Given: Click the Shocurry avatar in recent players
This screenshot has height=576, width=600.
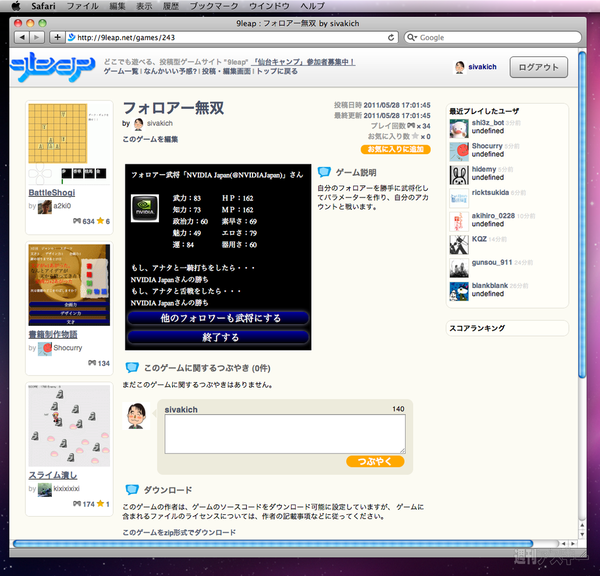Looking at the screenshot, I should [459, 152].
